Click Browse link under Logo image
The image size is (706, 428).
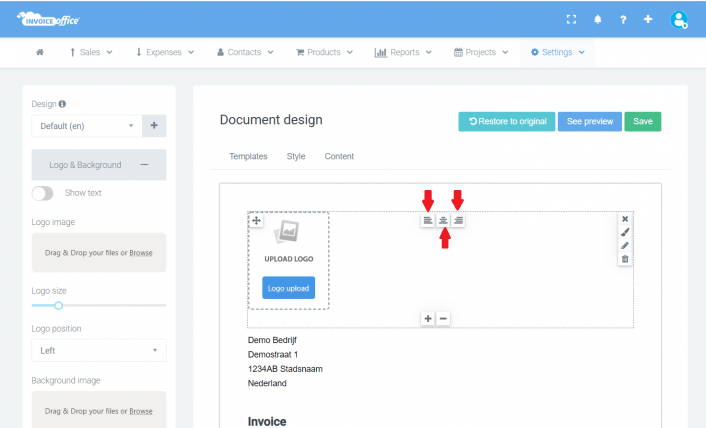(x=141, y=253)
